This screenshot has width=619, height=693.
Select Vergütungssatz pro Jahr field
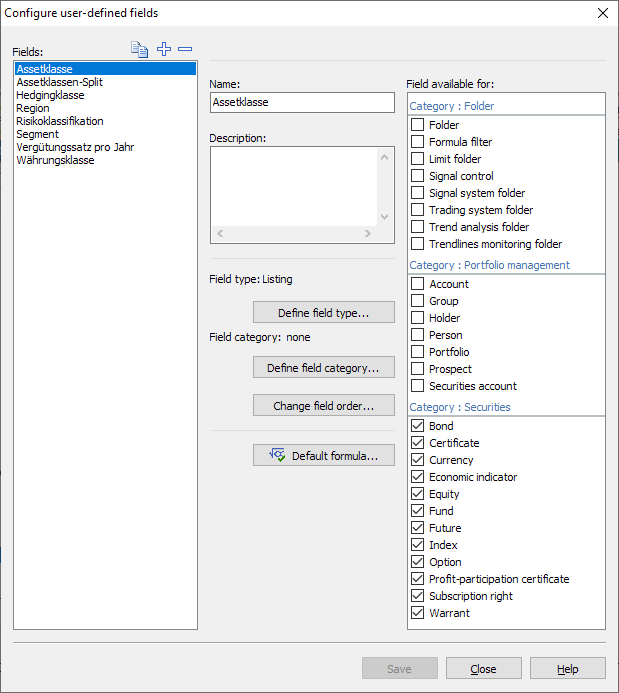pyautogui.click(x=75, y=147)
